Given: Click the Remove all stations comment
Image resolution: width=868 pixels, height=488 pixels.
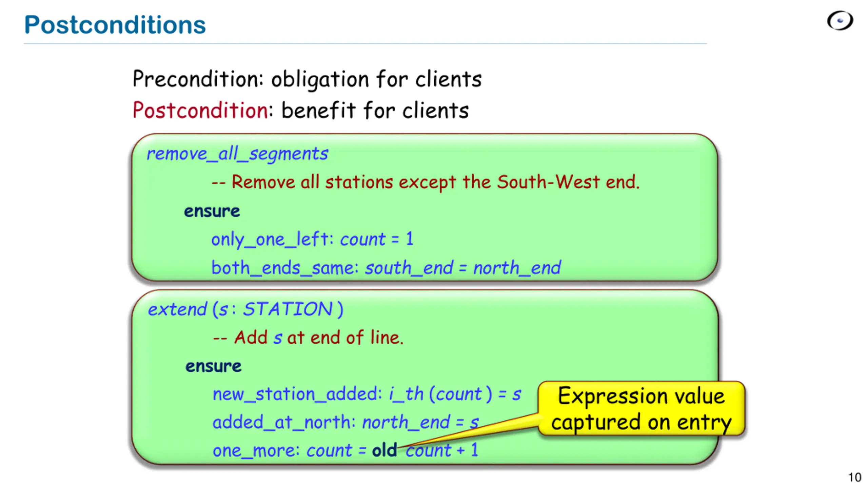Looking at the screenshot, I should [426, 182].
